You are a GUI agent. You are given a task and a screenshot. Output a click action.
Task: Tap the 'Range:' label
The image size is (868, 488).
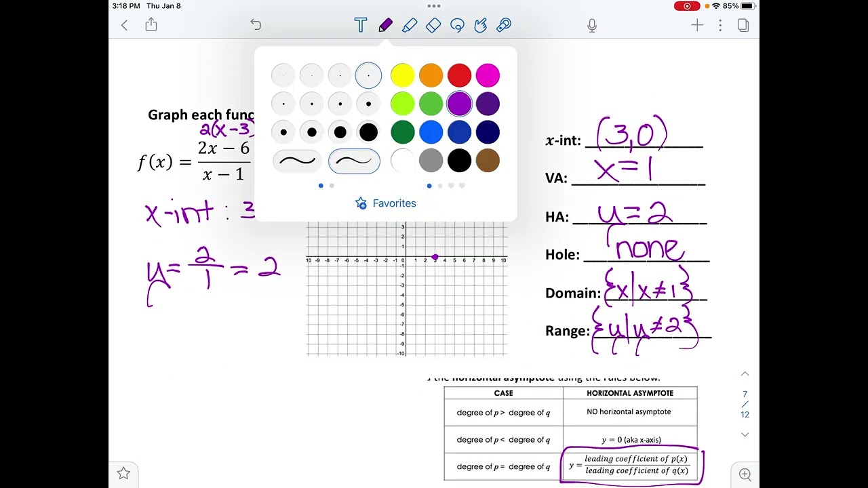coord(568,331)
